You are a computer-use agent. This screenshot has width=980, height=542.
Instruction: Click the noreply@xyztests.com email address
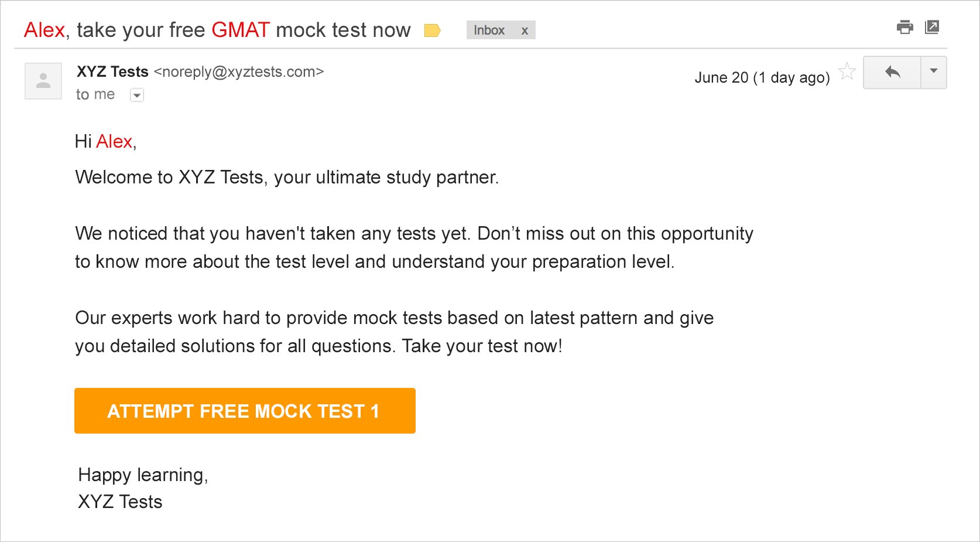point(239,71)
